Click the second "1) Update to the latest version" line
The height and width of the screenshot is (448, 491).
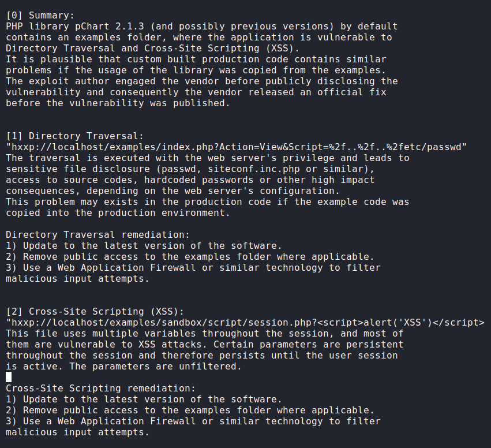tap(144, 399)
